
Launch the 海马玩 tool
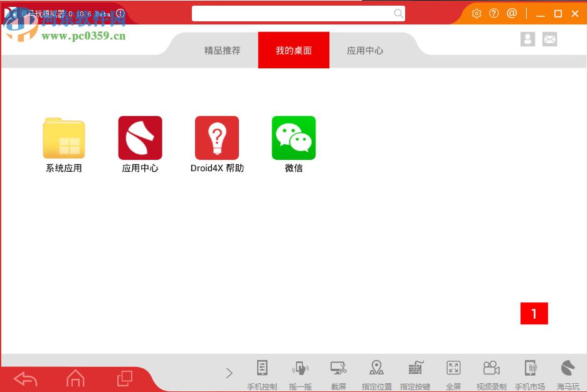pyautogui.click(x=566, y=373)
